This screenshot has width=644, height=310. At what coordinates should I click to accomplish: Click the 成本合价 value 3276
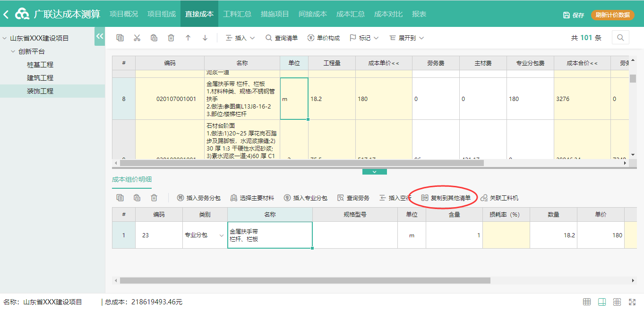click(582, 99)
